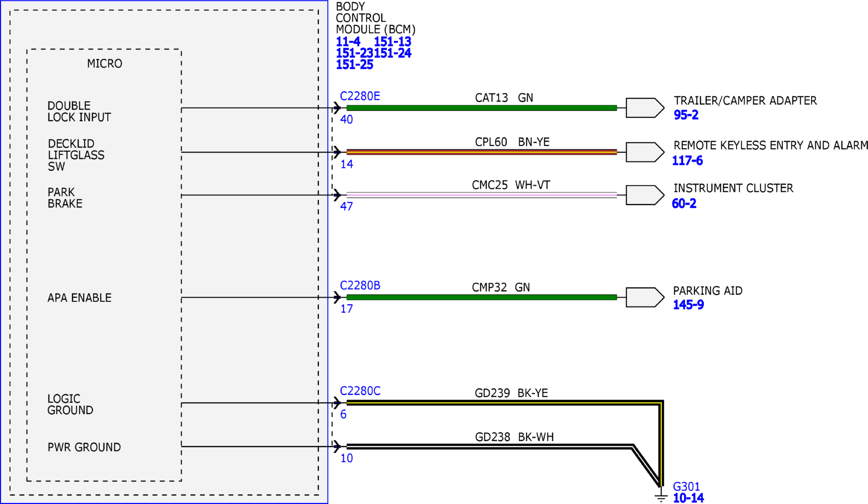Click the PWR GROUND label
Viewport: 868px width, 504px height.
click(x=84, y=447)
